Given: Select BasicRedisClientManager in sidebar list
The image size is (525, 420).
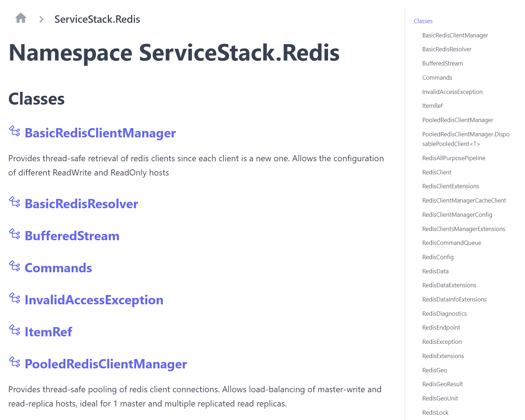Looking at the screenshot, I should coord(455,35).
